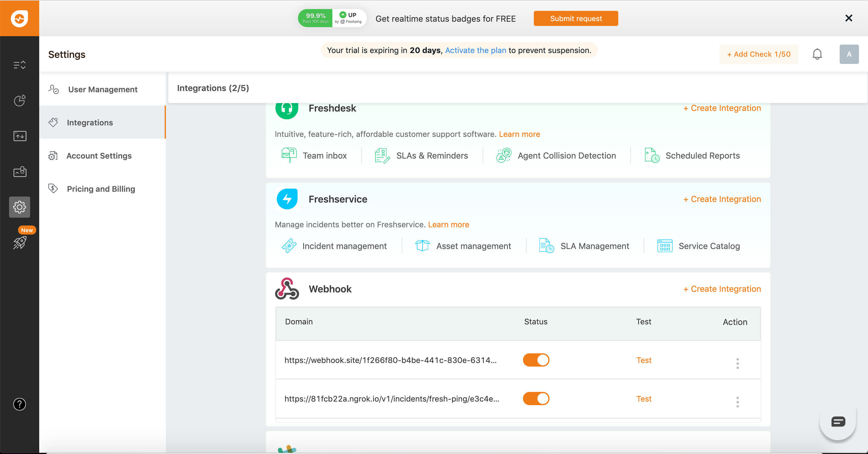This screenshot has width=868, height=454.
Task: Disable the webhook.site integration toggle
Action: 536,360
